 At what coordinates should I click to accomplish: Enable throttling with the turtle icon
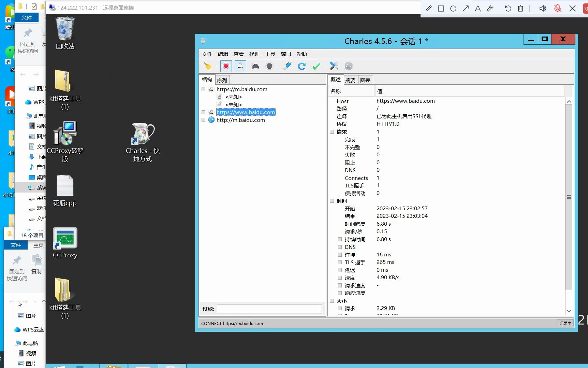[x=255, y=66]
